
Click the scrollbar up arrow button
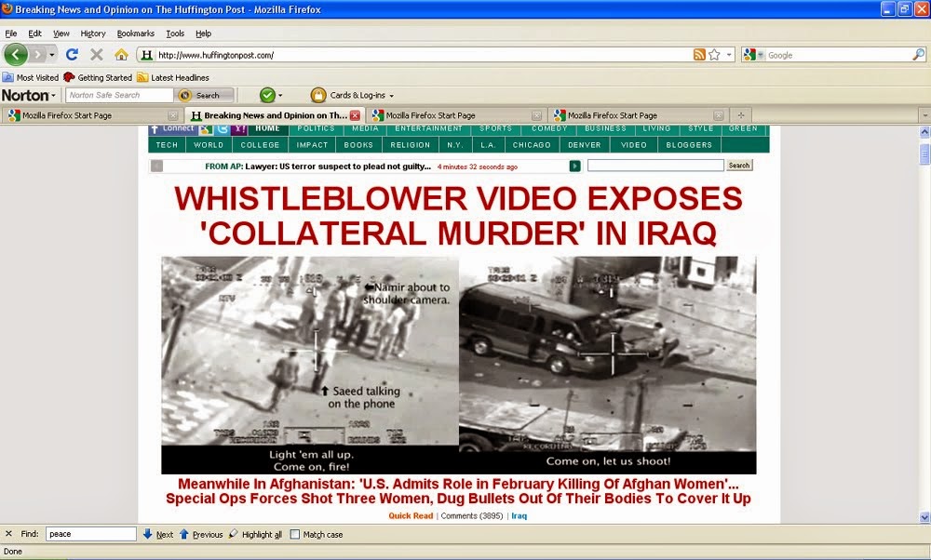(x=924, y=132)
